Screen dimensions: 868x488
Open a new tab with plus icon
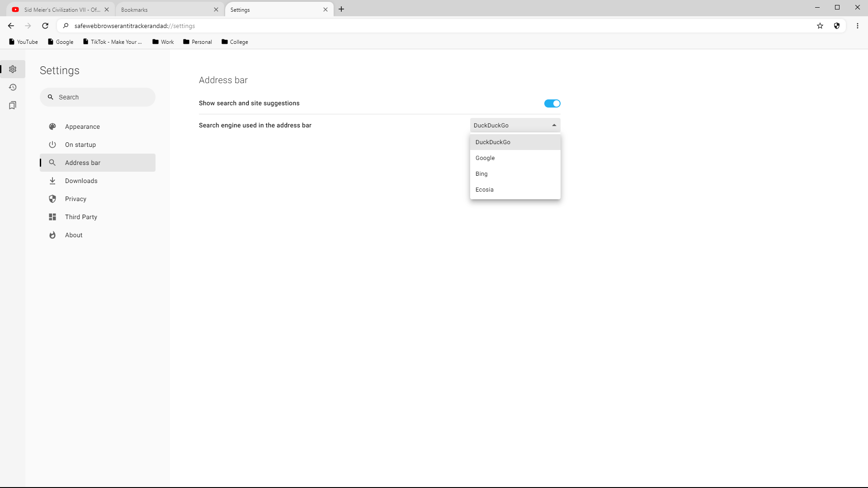tap(341, 9)
